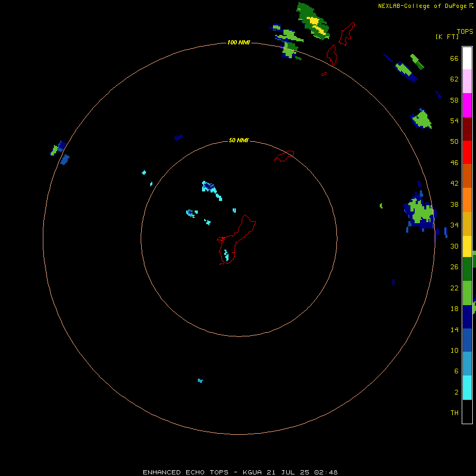Click the green echo on west 100 NMI ring
476x476 pixels.
(54, 151)
